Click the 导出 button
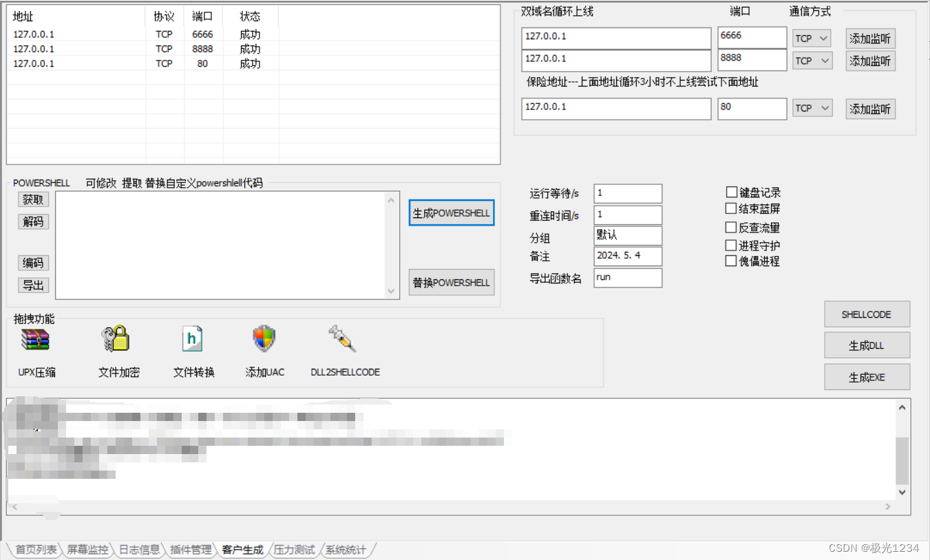 [x=33, y=285]
